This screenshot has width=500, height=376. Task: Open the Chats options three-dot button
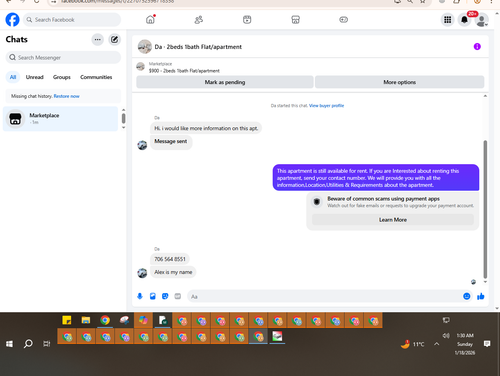(x=97, y=40)
